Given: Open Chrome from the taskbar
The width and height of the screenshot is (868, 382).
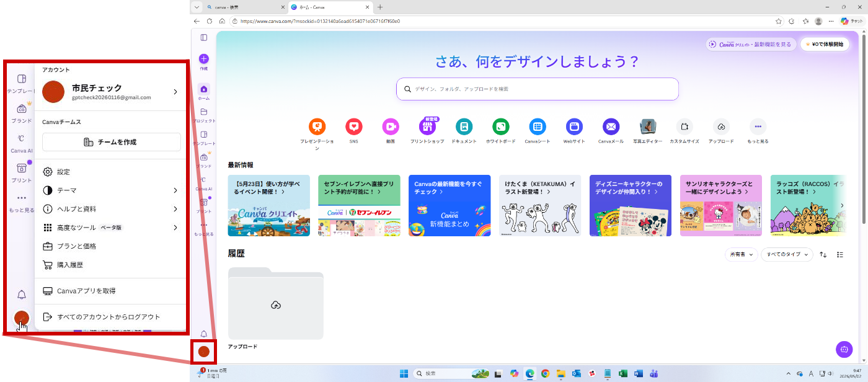Looking at the screenshot, I should (545, 373).
